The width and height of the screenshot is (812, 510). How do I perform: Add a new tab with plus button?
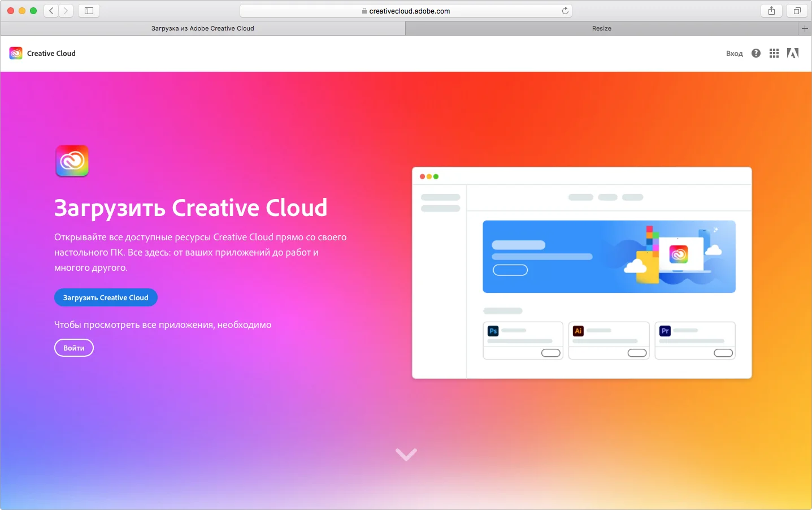pos(805,28)
